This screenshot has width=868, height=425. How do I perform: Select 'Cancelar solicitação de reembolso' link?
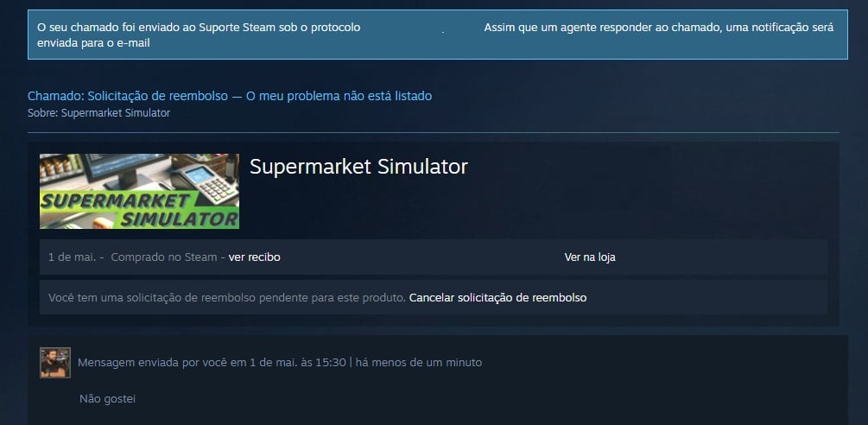(x=497, y=298)
